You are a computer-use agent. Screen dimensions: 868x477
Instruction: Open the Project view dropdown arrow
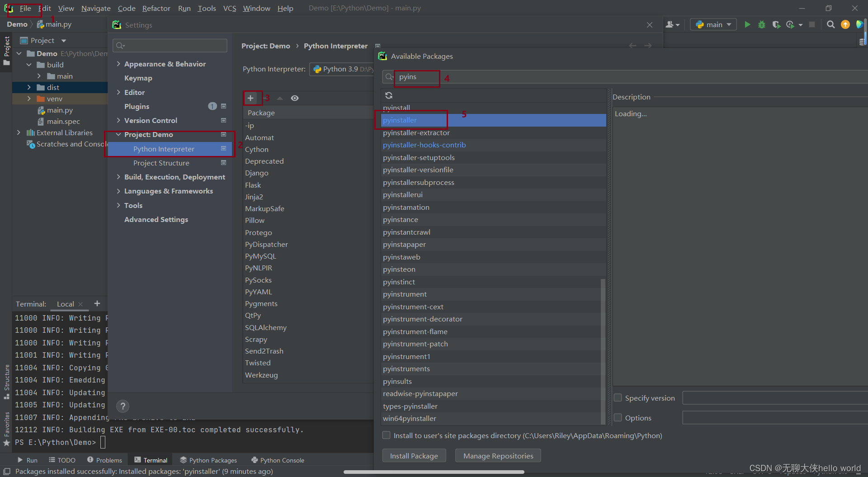(64, 41)
